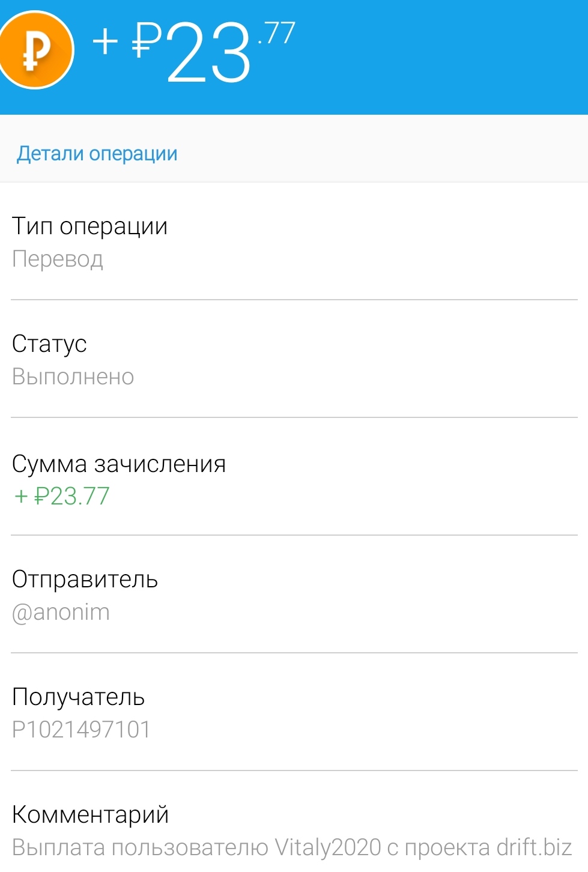Click the word Выплата in the comment
This screenshot has height=872, width=588.
pyautogui.click(x=58, y=847)
